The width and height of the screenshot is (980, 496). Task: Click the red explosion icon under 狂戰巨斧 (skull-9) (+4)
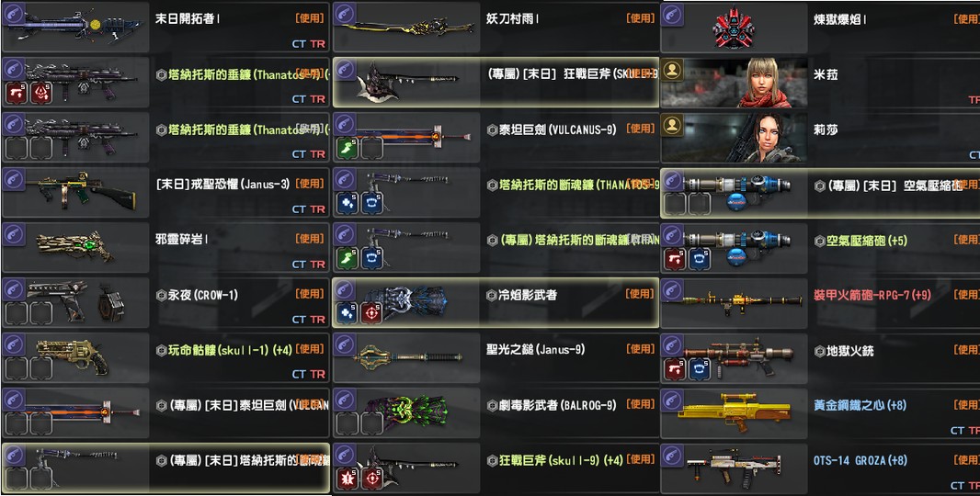[347, 479]
